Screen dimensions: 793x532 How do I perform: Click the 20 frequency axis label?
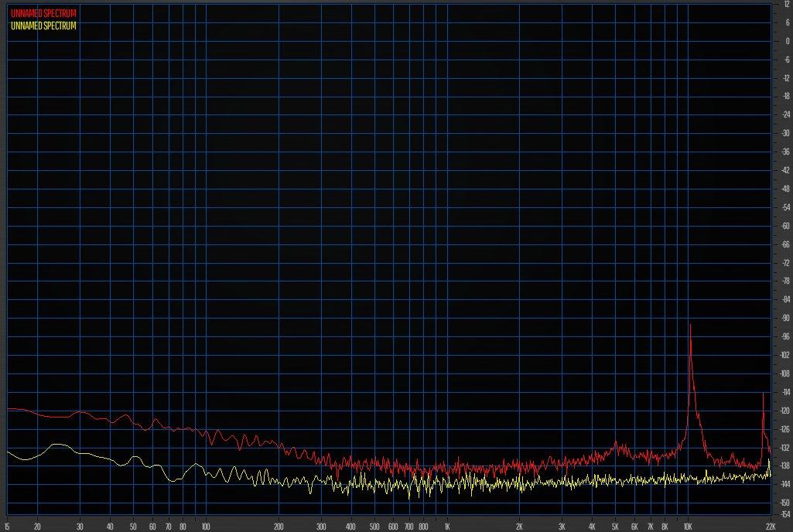(x=37, y=527)
